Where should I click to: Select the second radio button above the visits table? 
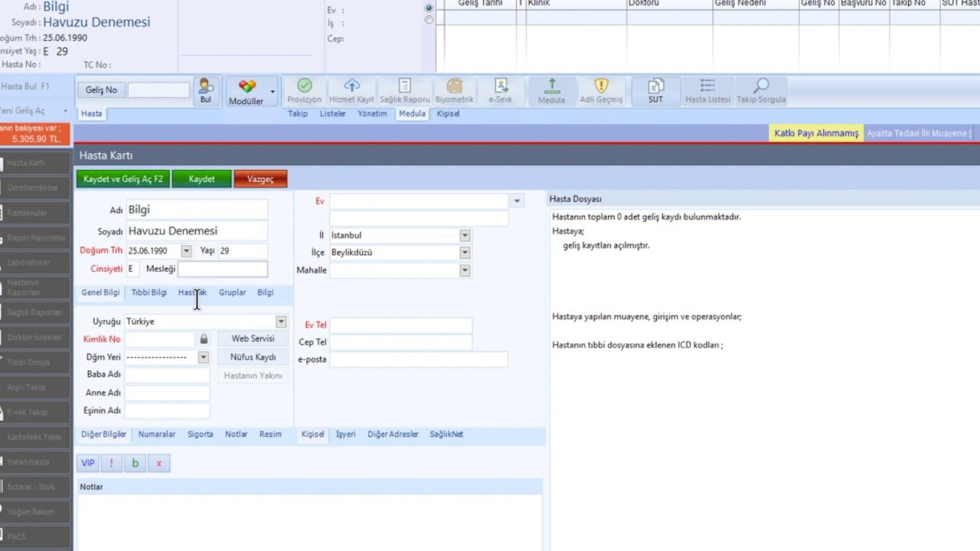click(429, 20)
